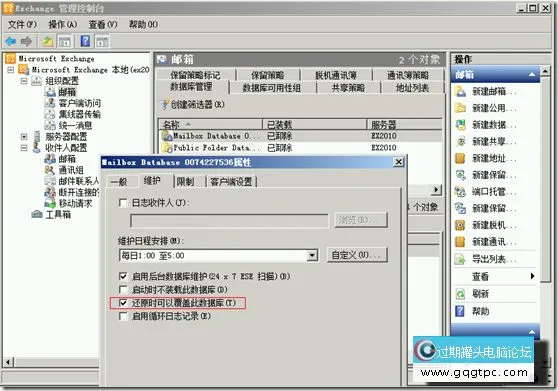
Task: Toggle 日志收件人 checkbox
Action: point(123,203)
